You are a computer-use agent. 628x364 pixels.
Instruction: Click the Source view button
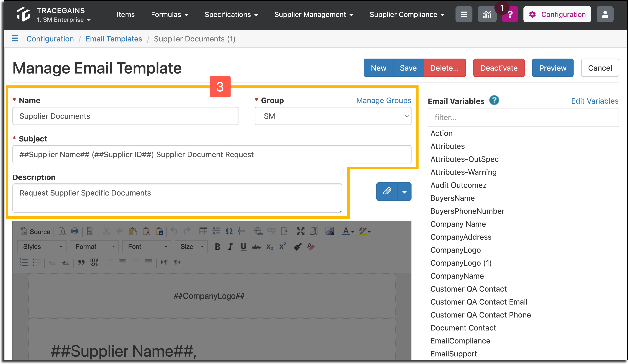click(x=35, y=231)
